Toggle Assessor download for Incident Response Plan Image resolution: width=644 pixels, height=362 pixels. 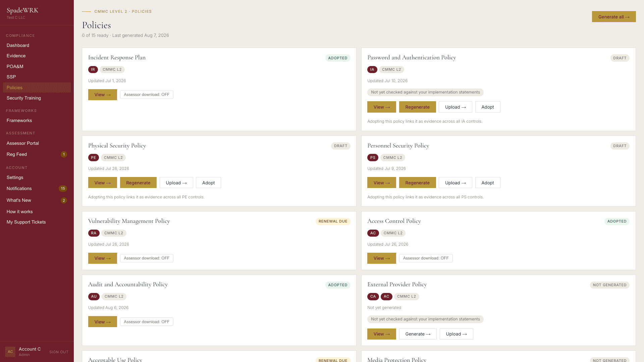click(x=147, y=95)
